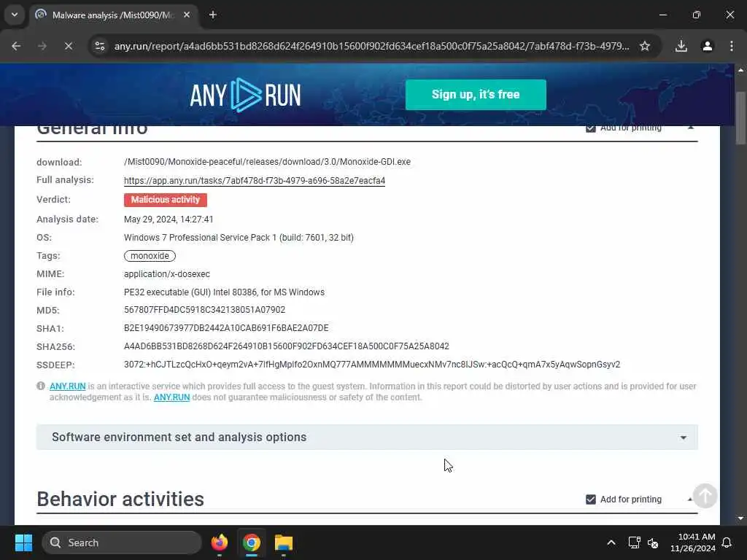Click the info icon beside disclaimer
747x560 pixels.
[41, 386]
